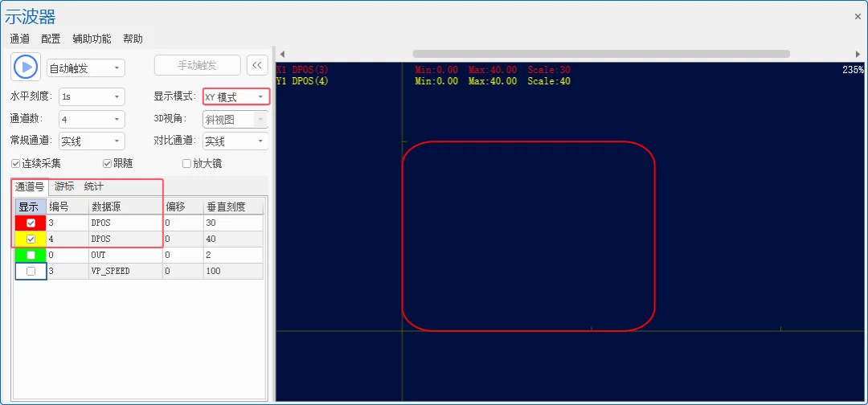The height and width of the screenshot is (405, 868).
Task: Click the 235% zoom indicator
Action: [853, 70]
